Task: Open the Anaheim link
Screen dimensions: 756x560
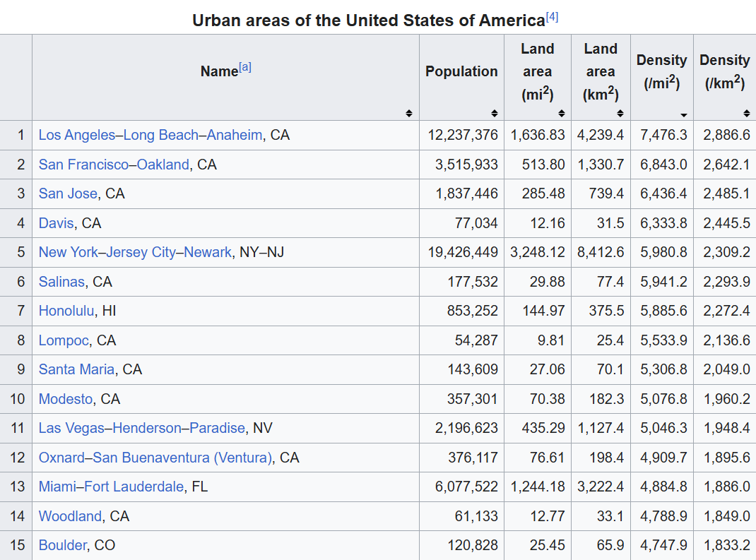Action: click(235, 135)
